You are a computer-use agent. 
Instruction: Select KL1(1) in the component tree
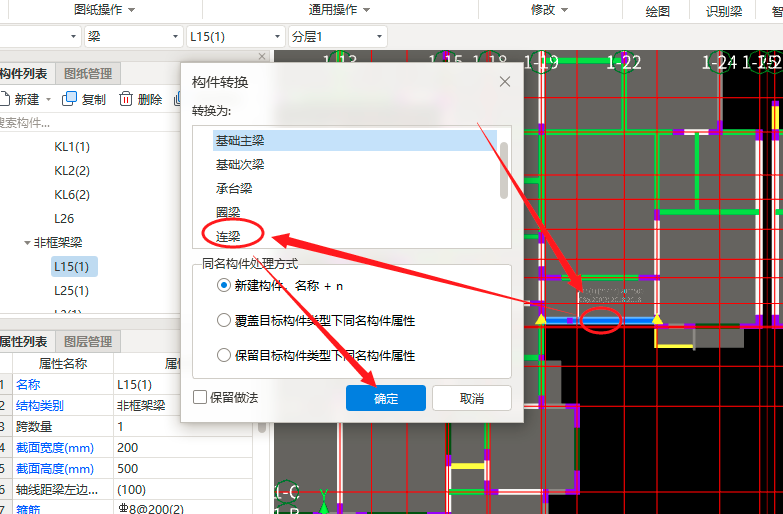(72, 147)
